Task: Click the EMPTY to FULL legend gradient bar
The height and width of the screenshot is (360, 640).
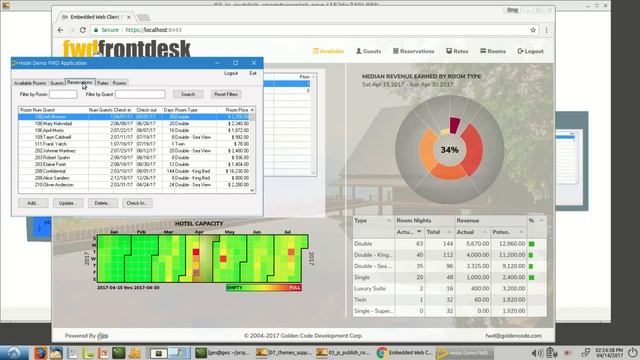Action: point(264,288)
